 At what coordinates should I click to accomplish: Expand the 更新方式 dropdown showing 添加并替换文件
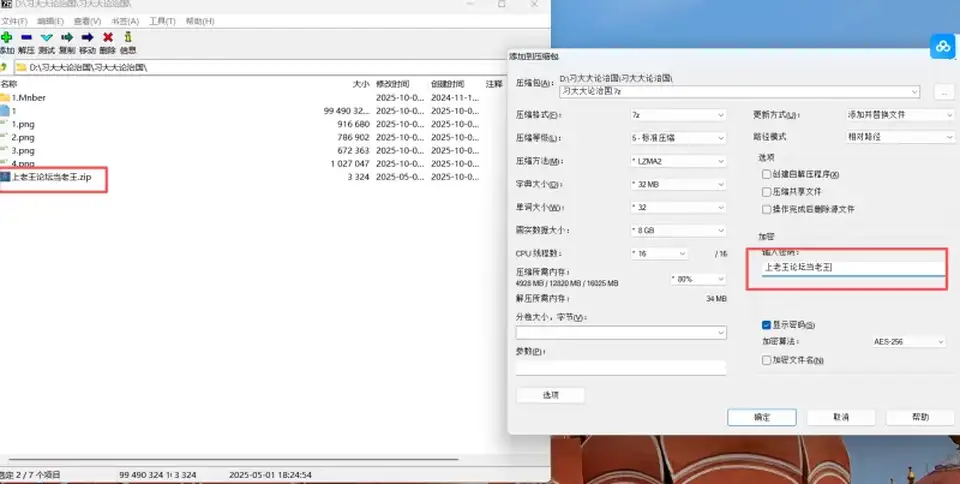tap(900, 115)
